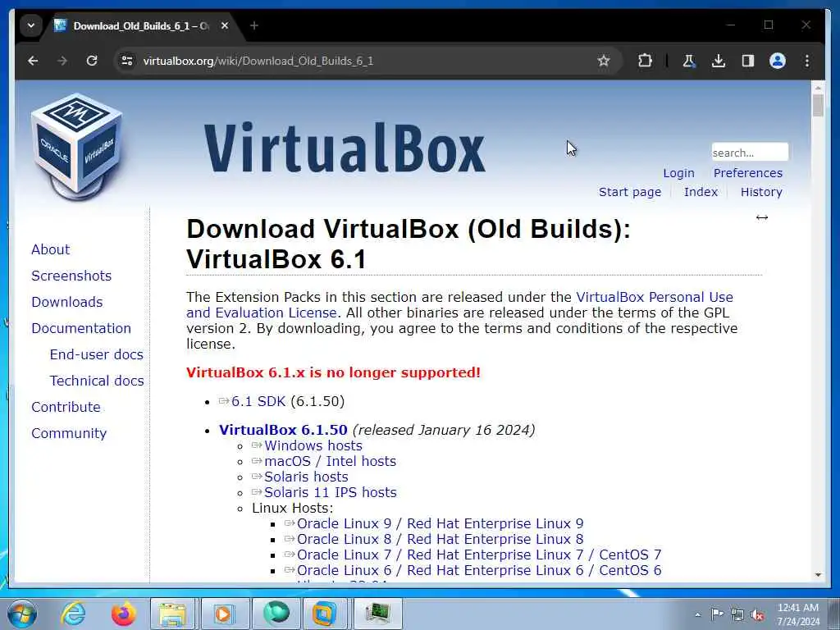Show browser downloads tray icon
The height and width of the screenshot is (630, 840).
(x=719, y=61)
